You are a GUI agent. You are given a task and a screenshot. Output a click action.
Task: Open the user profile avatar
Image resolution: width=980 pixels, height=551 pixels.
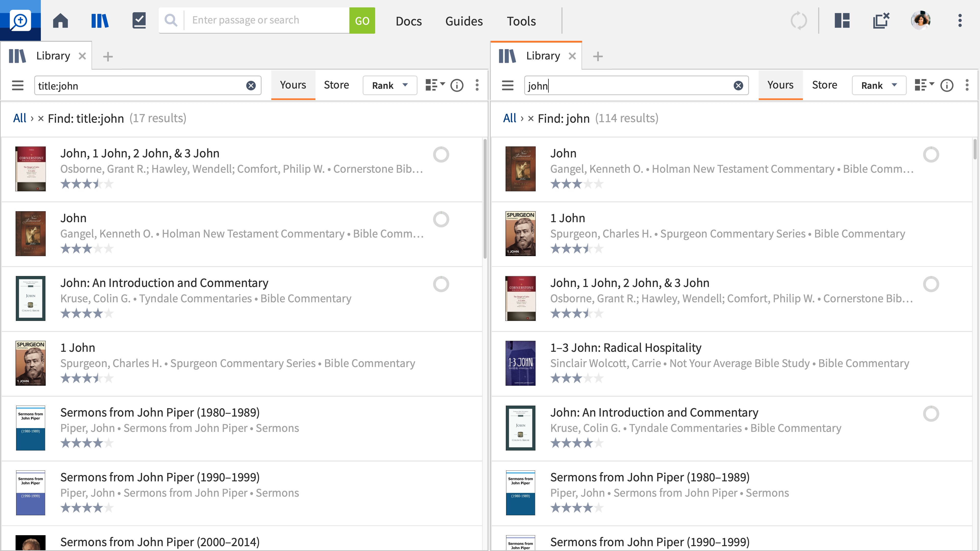[x=921, y=20]
